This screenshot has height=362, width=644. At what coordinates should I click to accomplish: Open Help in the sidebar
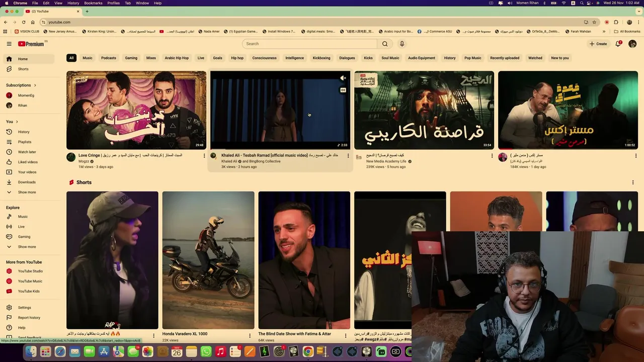tap(29, 328)
